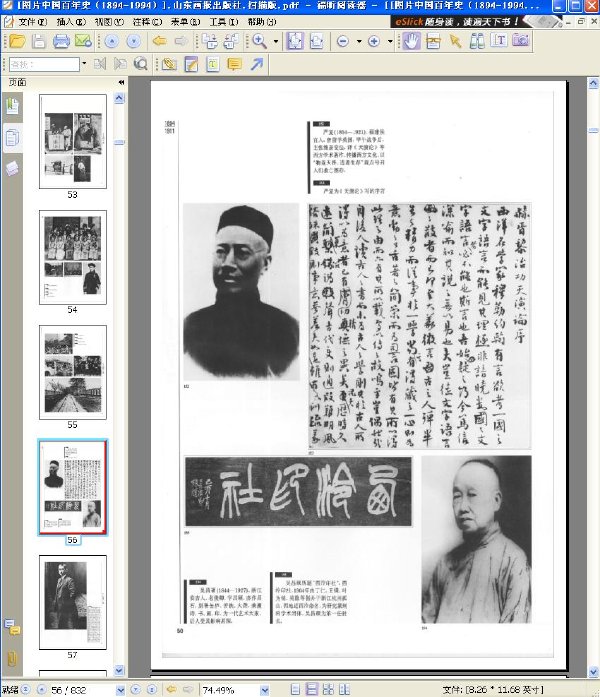This screenshot has height=697, width=600.
Task: Select the text select tool (T icon)
Action: (499, 41)
